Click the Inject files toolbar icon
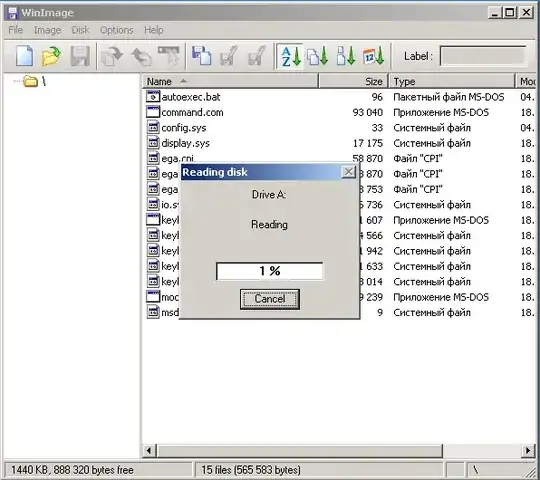This screenshot has height=480, width=540. [112, 56]
